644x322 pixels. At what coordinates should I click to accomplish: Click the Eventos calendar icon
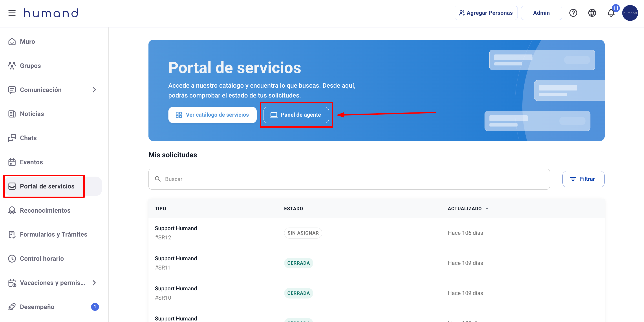click(x=12, y=162)
